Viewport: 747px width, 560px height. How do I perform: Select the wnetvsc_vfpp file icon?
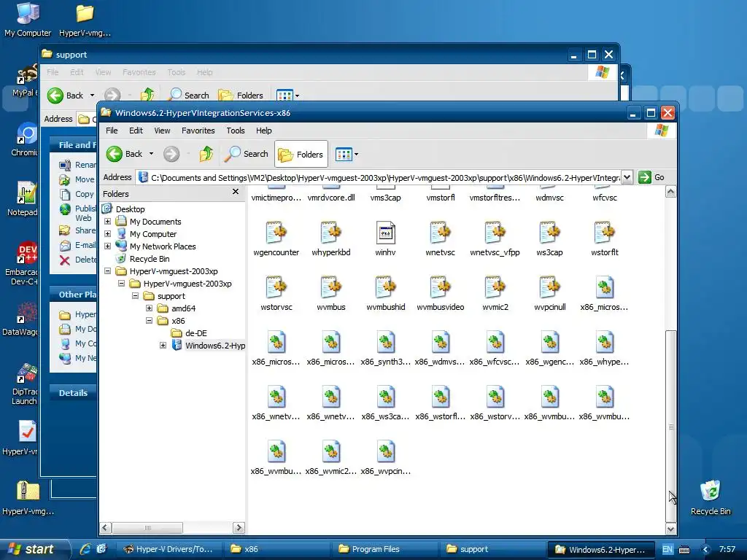click(495, 233)
